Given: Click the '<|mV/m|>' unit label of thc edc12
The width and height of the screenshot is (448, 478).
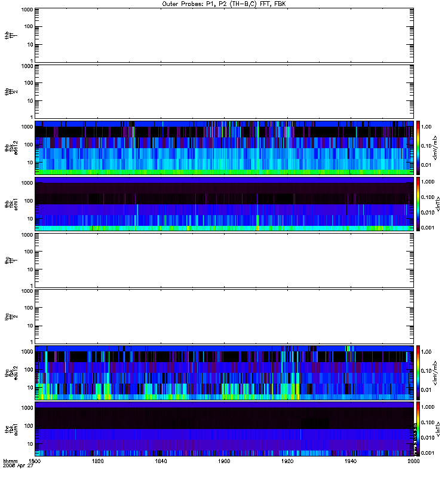Looking at the screenshot, I should click(435, 373).
